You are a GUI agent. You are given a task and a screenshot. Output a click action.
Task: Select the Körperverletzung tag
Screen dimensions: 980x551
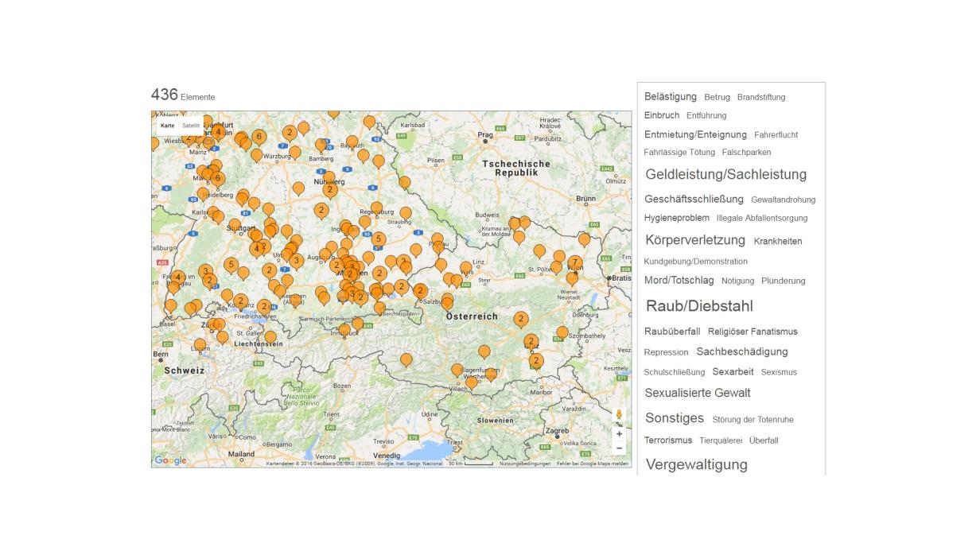[x=695, y=240]
